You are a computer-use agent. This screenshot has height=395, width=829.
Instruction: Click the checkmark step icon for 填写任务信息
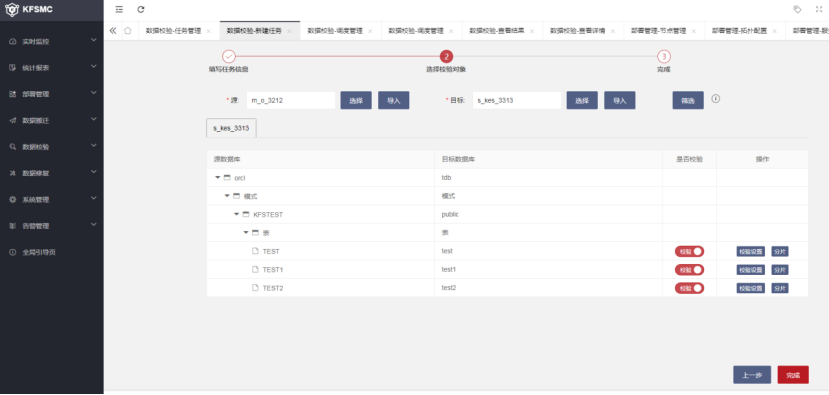tap(228, 57)
